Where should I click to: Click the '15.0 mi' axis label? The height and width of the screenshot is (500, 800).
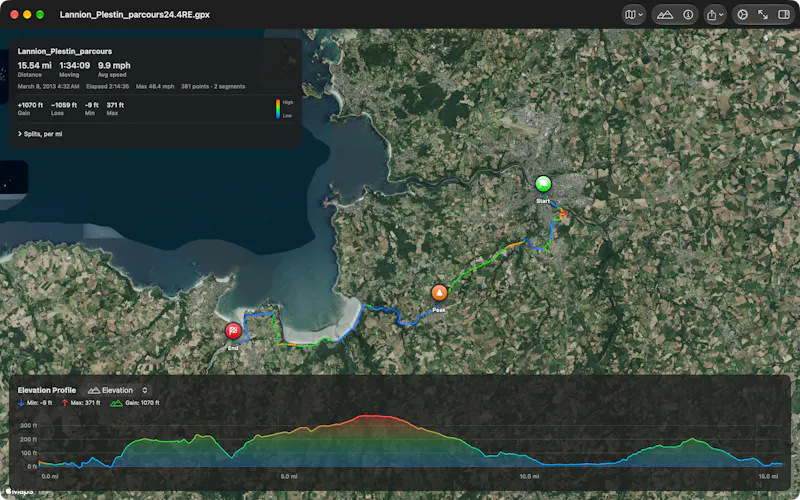768,477
